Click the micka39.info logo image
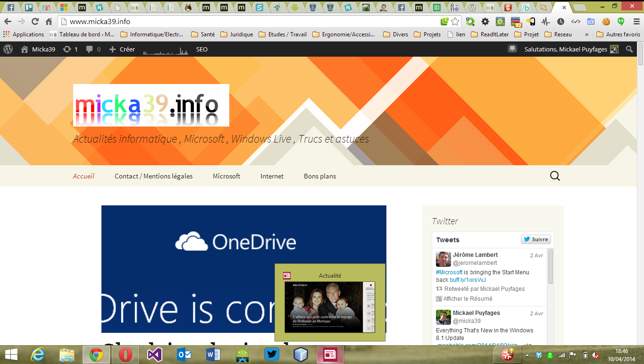Screen dimensions: 644x364 [151, 105]
